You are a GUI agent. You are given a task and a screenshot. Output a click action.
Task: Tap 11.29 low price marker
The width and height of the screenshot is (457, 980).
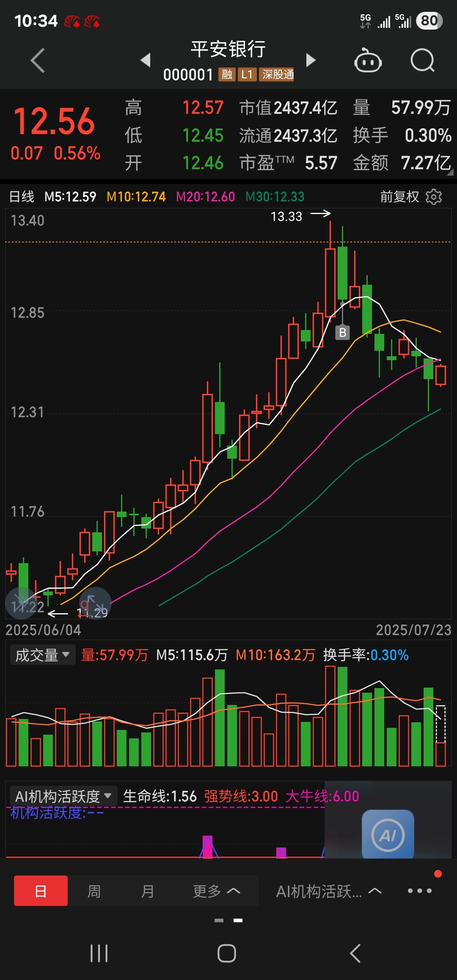(92, 613)
